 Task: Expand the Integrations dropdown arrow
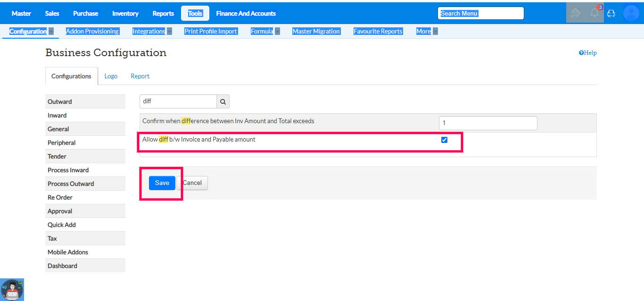(169, 32)
